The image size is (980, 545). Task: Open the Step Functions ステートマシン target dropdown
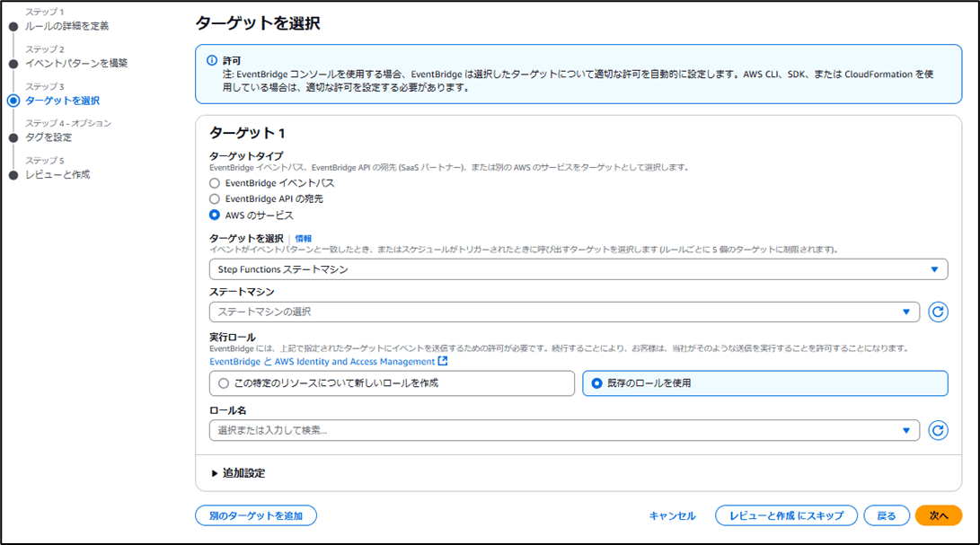(x=578, y=269)
